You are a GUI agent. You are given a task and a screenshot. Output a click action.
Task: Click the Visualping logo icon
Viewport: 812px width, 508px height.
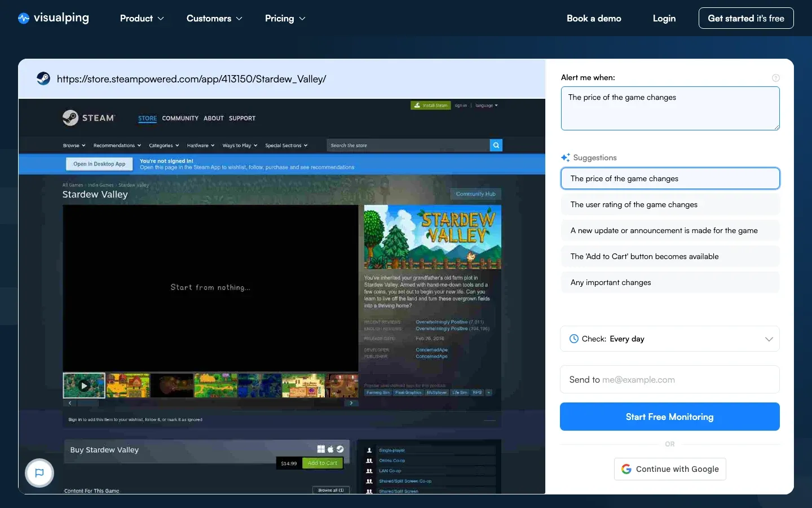[x=23, y=18]
